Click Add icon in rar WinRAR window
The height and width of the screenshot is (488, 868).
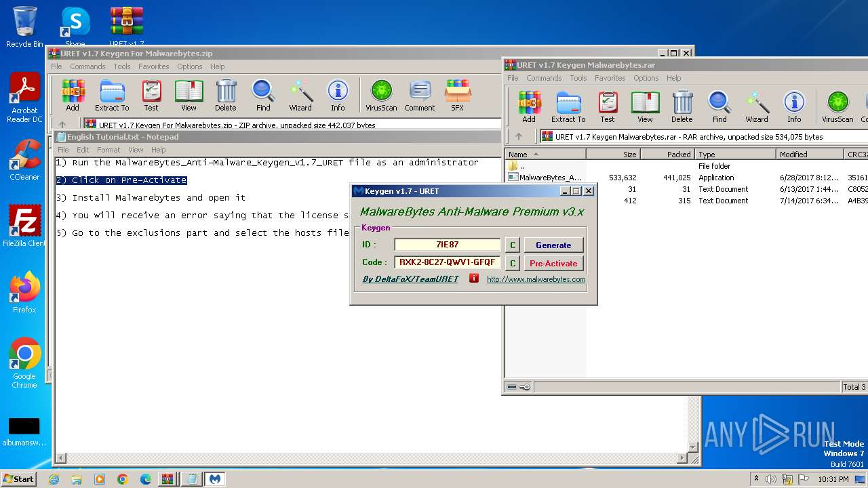[x=529, y=106]
